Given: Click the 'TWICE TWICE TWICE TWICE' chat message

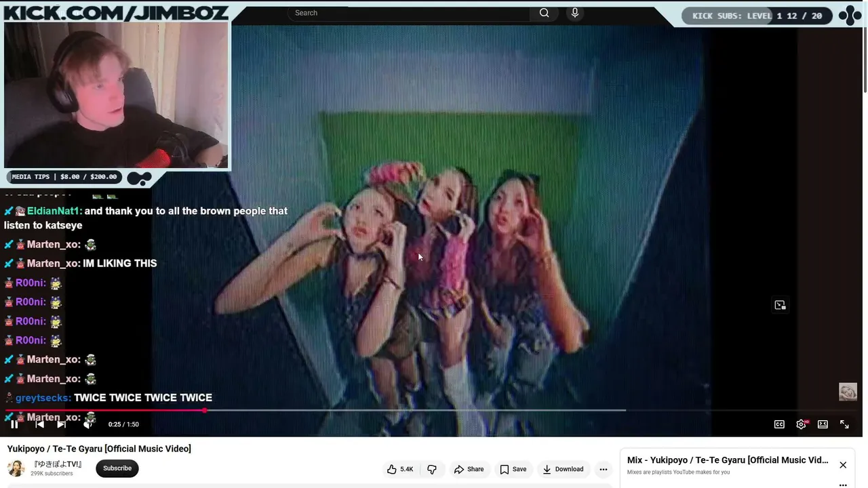Looking at the screenshot, I should tap(143, 398).
